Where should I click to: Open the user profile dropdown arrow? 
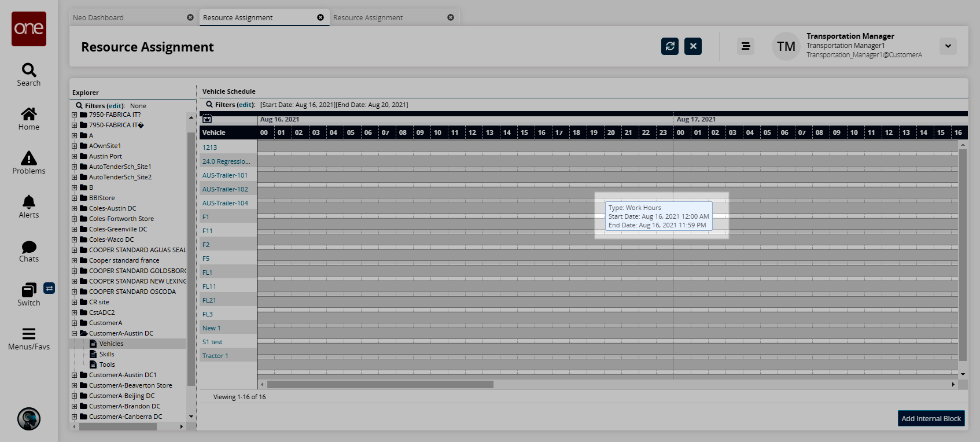coord(948,46)
